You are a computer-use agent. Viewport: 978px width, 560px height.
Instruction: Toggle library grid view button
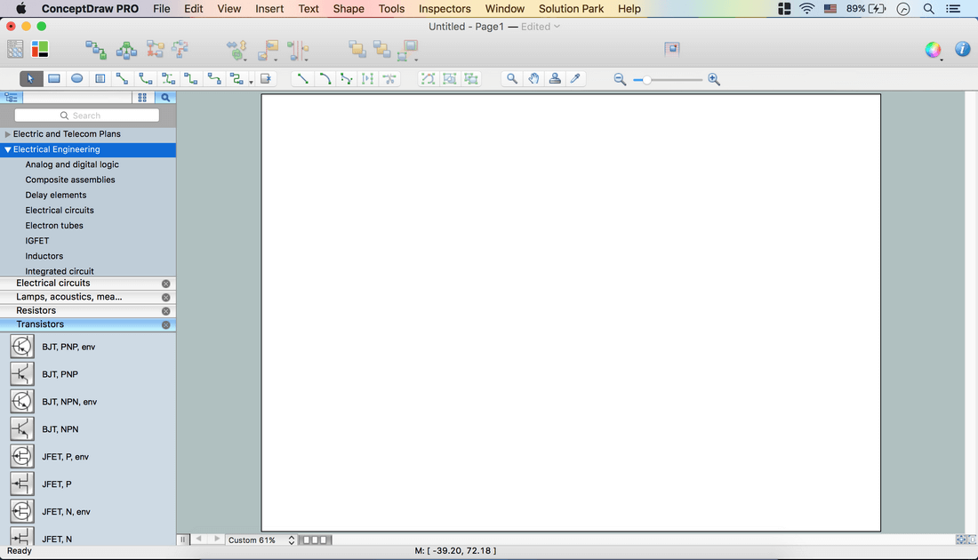pos(142,98)
